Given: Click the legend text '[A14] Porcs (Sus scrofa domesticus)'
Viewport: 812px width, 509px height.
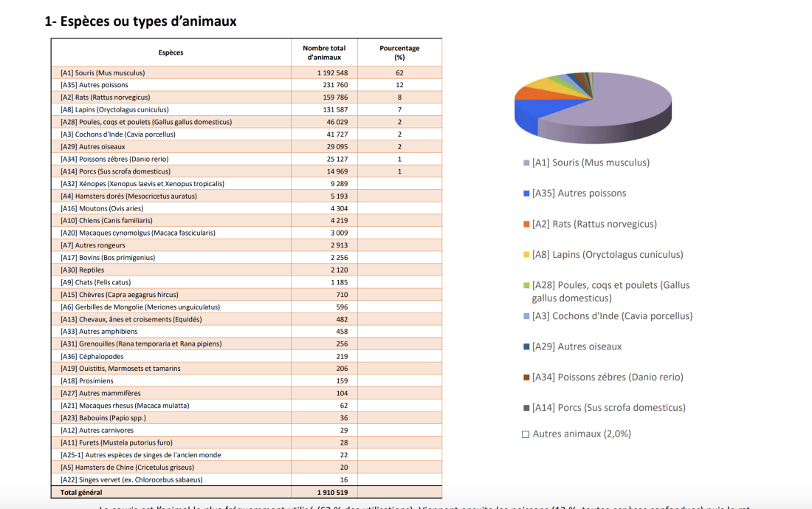Looking at the screenshot, I should [608, 408].
